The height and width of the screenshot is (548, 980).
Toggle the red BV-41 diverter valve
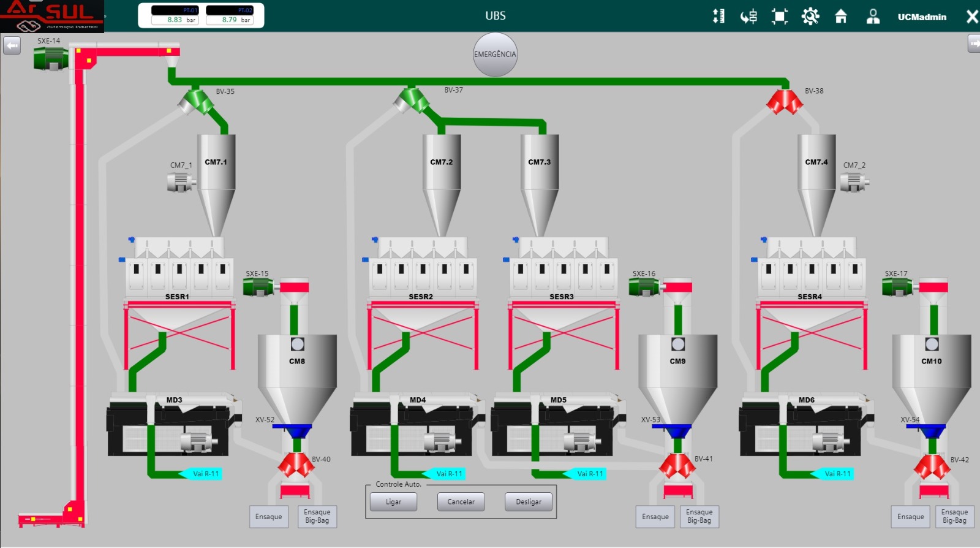tap(677, 466)
